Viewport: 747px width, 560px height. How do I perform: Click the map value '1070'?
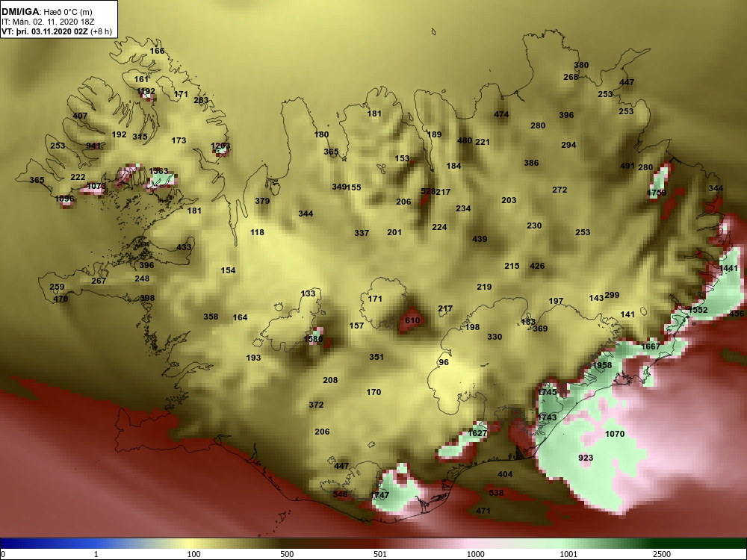[615, 434]
